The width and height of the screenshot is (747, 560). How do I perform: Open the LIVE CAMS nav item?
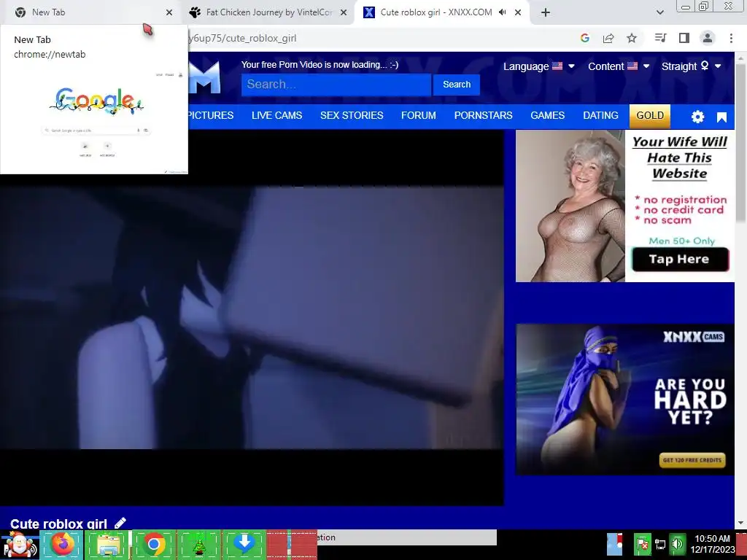[276, 116]
